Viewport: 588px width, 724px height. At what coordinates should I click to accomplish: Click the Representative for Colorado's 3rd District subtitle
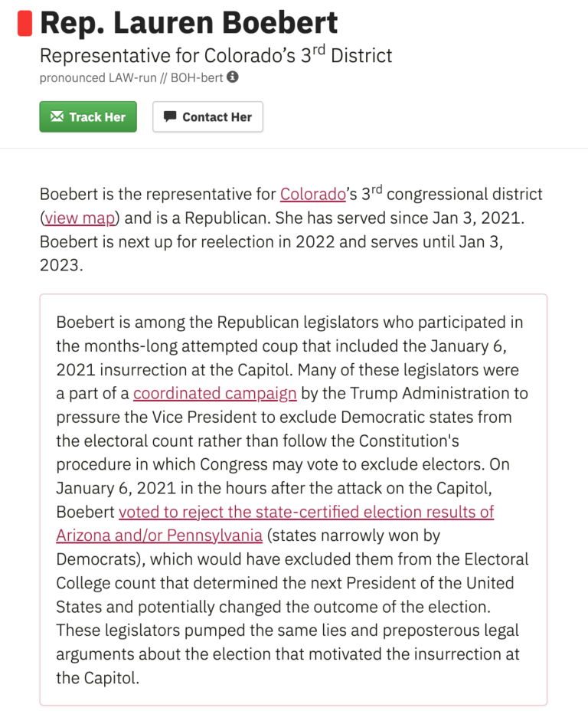[x=216, y=55]
